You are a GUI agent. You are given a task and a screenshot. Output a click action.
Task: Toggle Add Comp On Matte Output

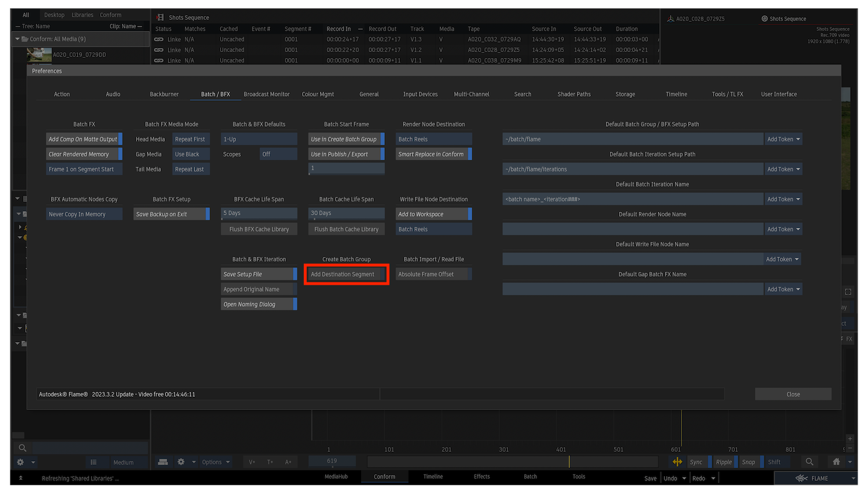pos(84,139)
